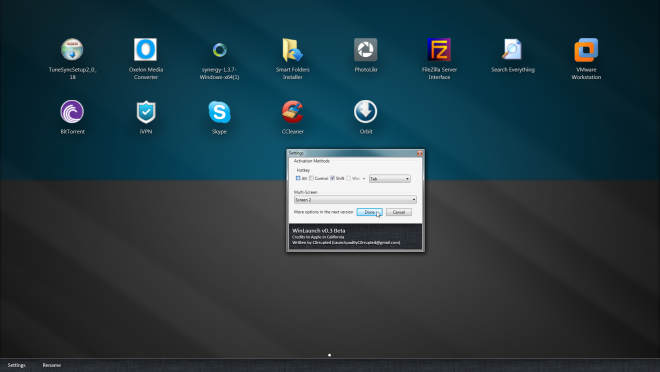
Task: Click the author email line in Settings
Action: click(346, 242)
